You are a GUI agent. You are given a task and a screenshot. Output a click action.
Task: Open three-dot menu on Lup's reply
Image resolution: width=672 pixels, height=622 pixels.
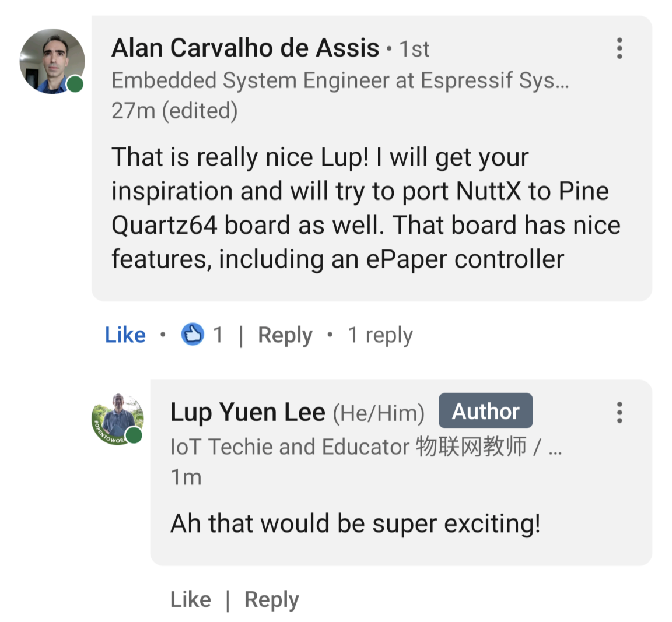[x=619, y=412]
